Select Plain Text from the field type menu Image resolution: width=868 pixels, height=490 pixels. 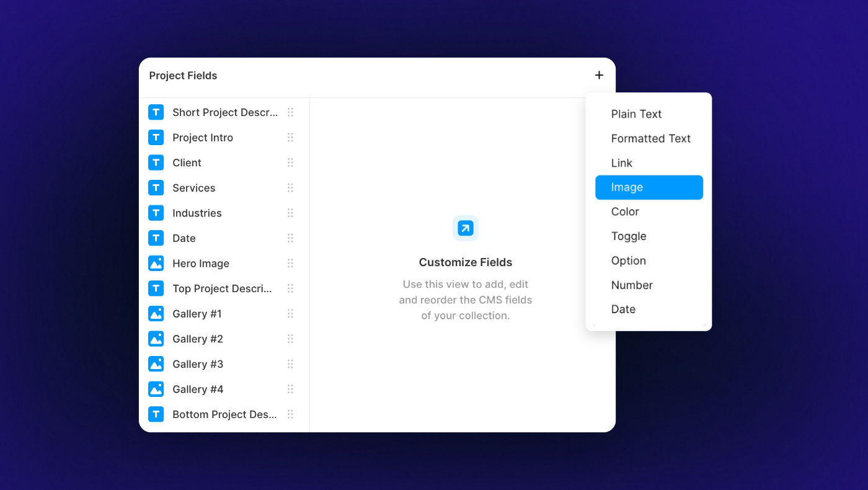[x=636, y=114]
